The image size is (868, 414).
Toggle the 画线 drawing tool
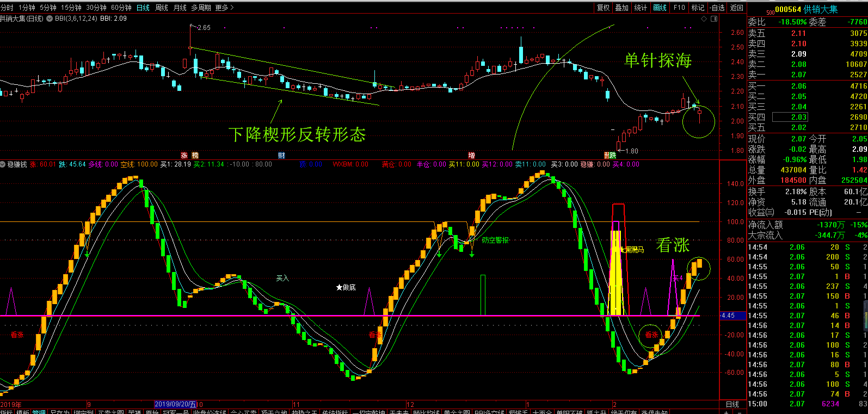point(660,8)
